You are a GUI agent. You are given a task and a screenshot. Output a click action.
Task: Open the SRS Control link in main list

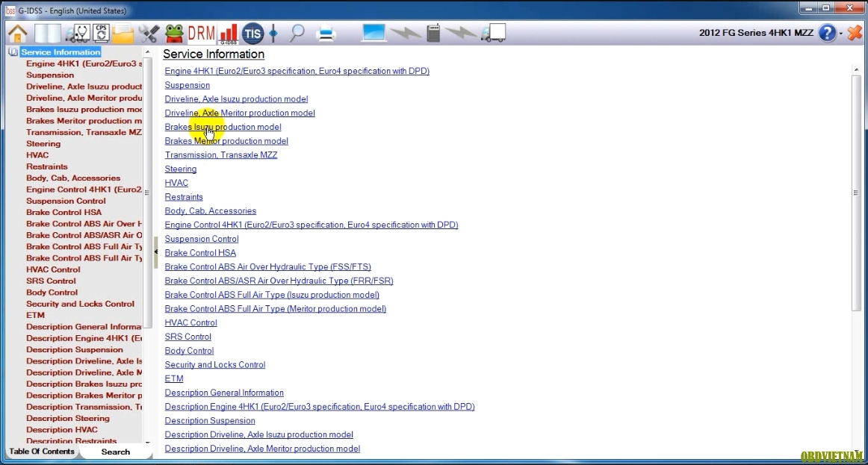(187, 337)
